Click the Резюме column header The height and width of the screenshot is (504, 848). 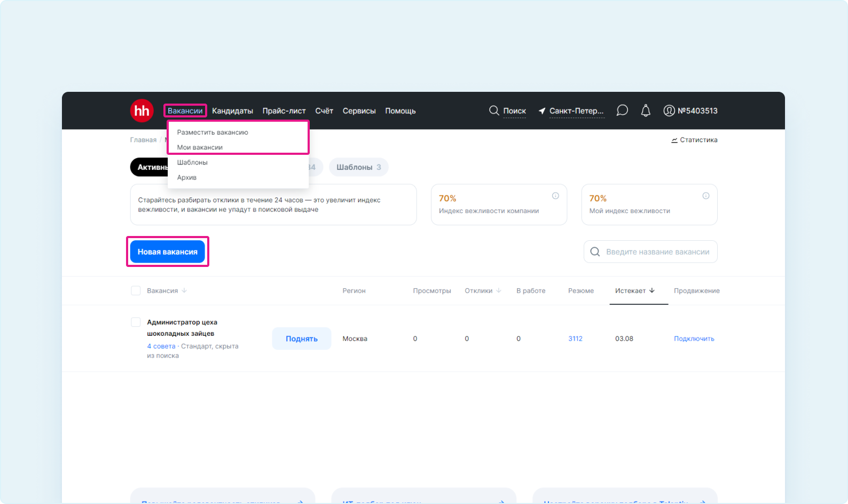point(581,290)
